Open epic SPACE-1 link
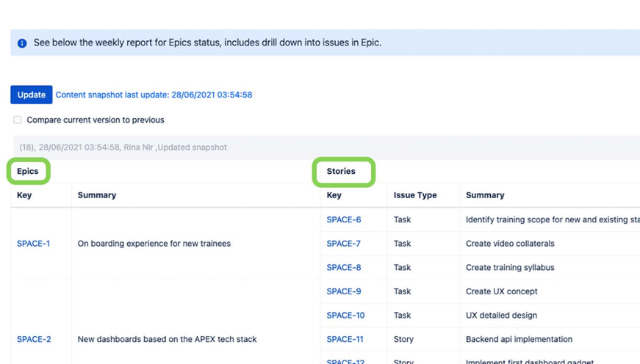 [x=33, y=244]
